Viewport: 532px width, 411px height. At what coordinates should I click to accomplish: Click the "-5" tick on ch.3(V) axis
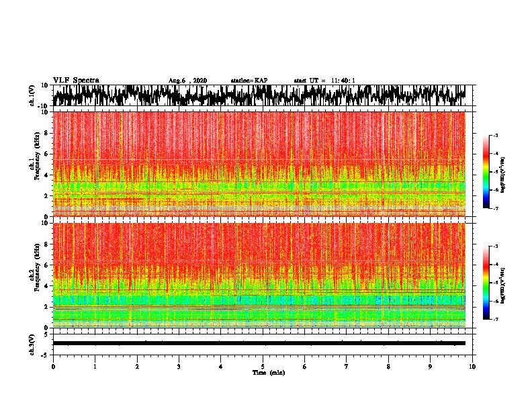[46, 355]
